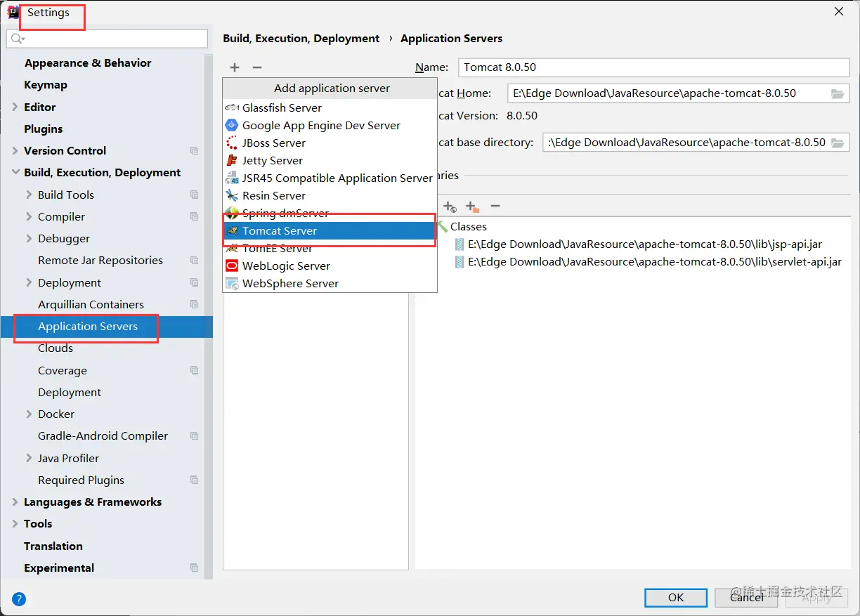Open Gradle-Android Compiler settings

pos(103,436)
